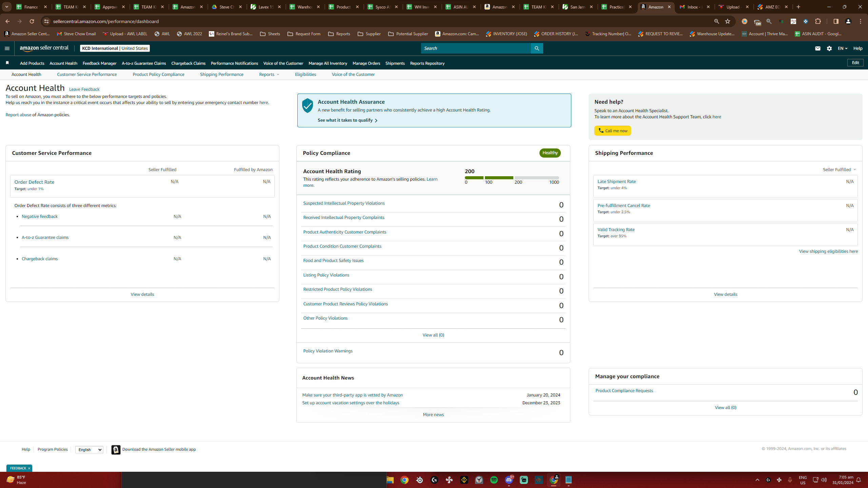The height and width of the screenshot is (488, 868).
Task: Open the KCD International account switcher
Action: (115, 48)
